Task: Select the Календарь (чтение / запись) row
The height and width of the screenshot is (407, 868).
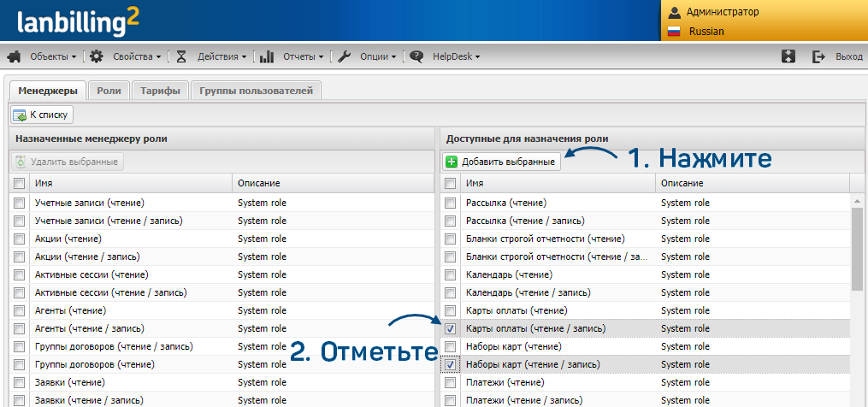Action: tap(646, 293)
